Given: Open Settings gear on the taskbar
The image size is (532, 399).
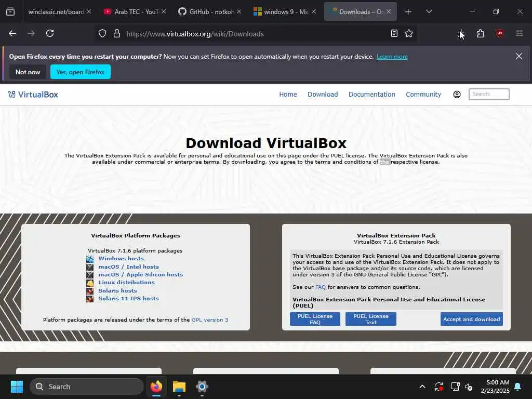Looking at the screenshot, I should click(202, 387).
